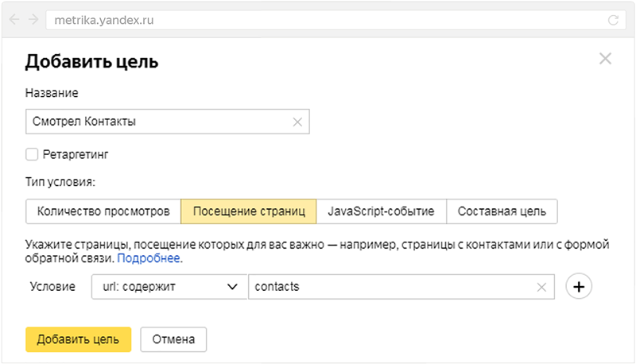The height and width of the screenshot is (364, 636).
Task: Click the browser back arrow
Action: [x=15, y=20]
